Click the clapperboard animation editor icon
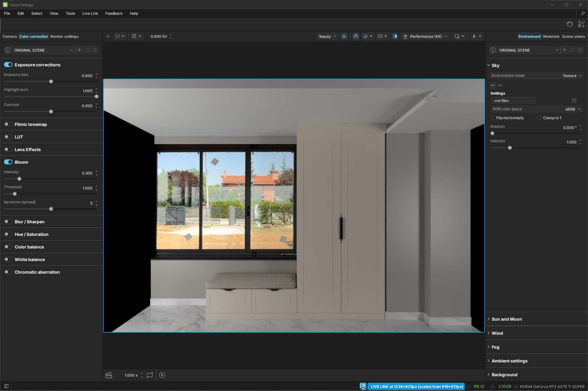 click(x=109, y=375)
